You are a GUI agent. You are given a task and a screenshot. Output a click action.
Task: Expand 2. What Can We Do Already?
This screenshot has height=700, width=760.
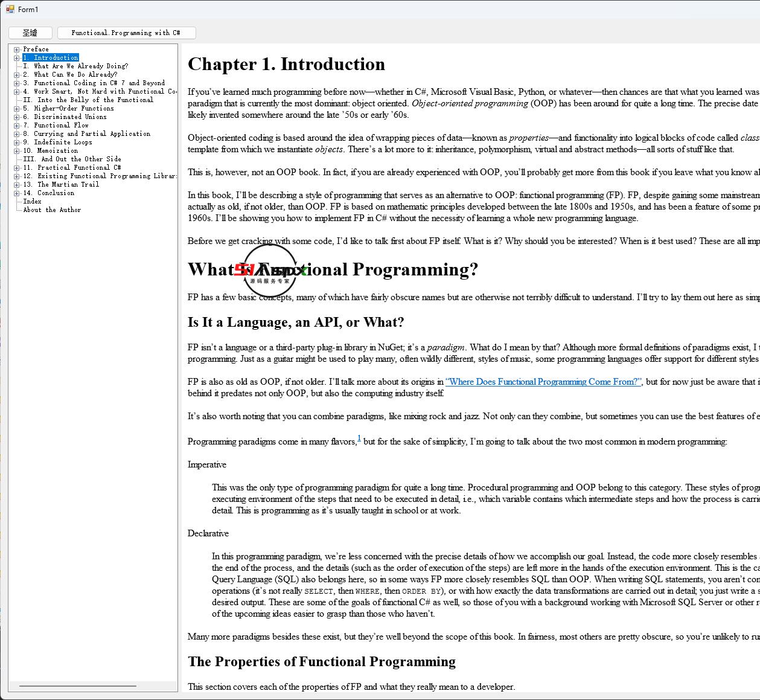pyautogui.click(x=17, y=75)
